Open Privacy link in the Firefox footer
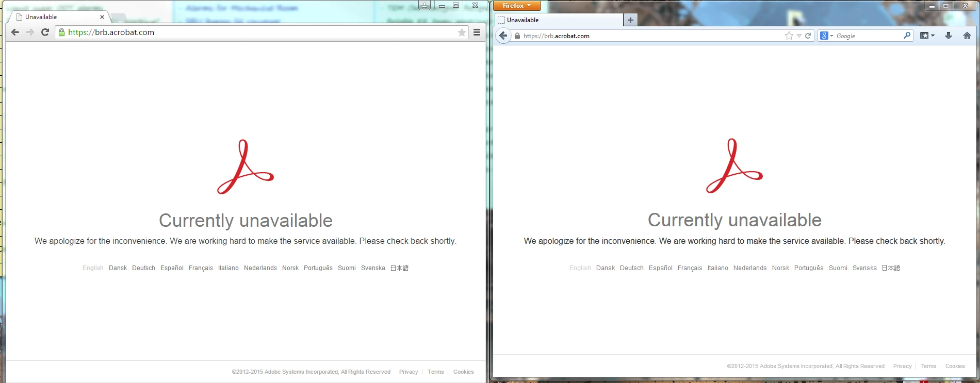 point(903,366)
